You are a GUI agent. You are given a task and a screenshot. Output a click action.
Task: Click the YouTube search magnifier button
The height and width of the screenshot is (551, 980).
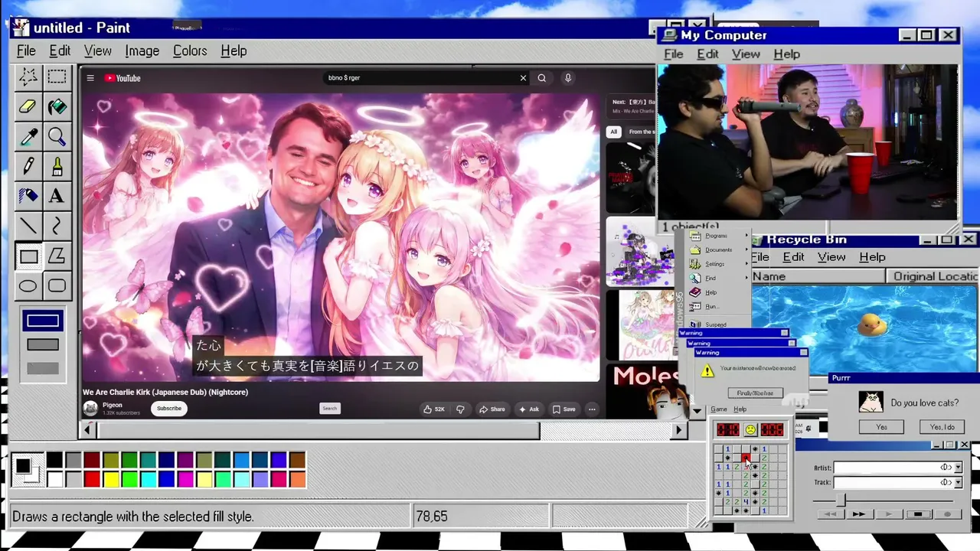point(541,78)
